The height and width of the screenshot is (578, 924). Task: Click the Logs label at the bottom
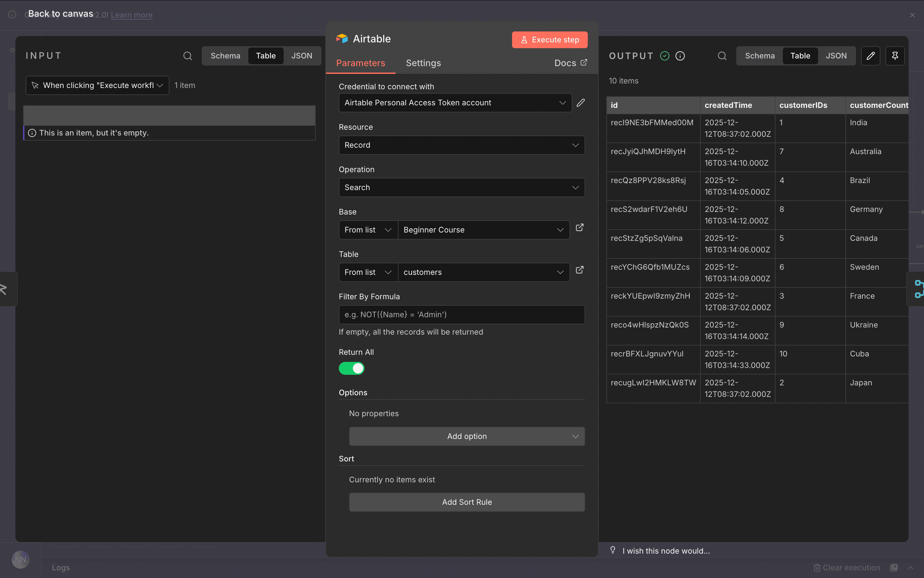point(61,568)
